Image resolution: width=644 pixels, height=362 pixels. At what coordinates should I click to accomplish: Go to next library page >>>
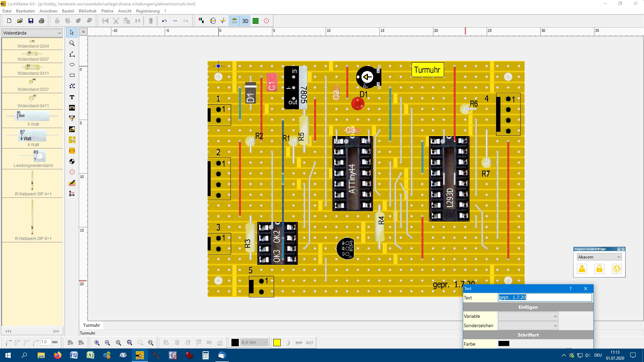(56, 331)
